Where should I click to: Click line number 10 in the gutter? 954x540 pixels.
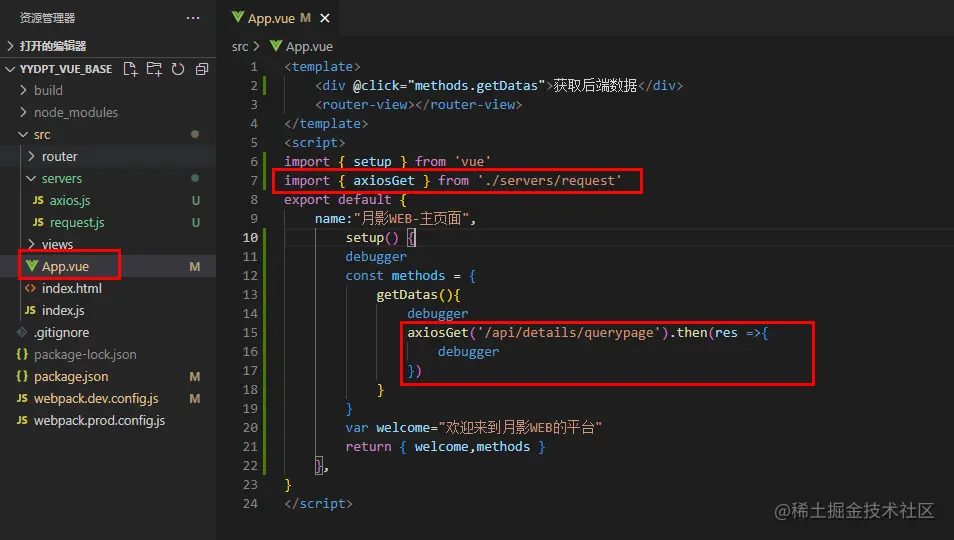(x=250, y=237)
